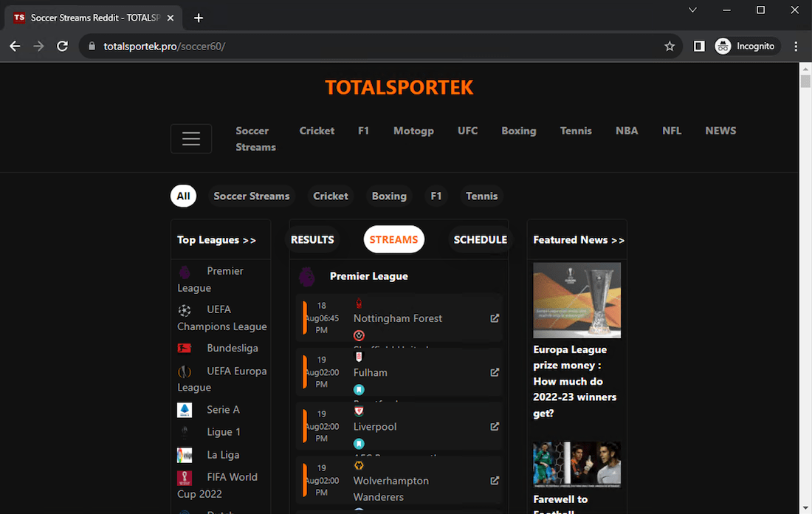
Task: Switch to the SCHEDULE tab
Action: pos(480,239)
